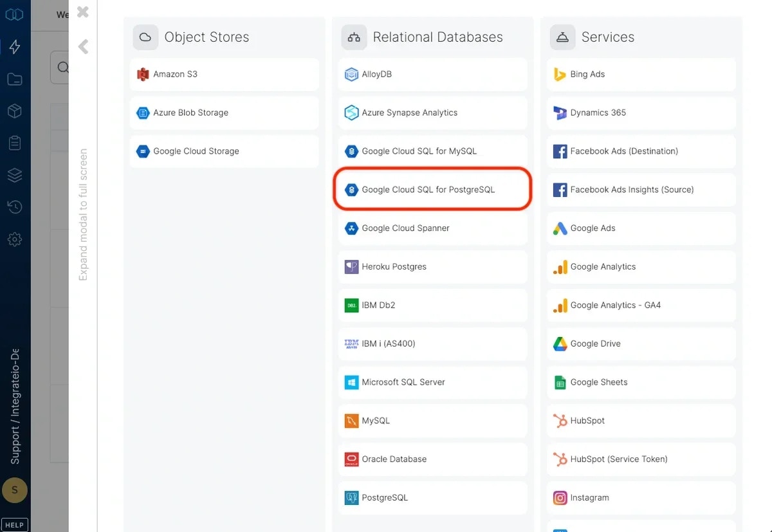Select the Google Cloud SQL for PostgreSQL connector

(x=432, y=189)
